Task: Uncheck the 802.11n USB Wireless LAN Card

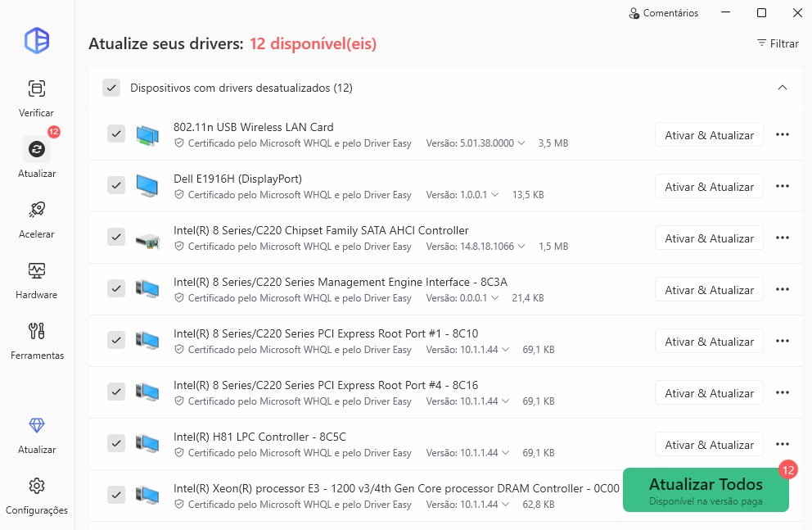Action: [115, 134]
